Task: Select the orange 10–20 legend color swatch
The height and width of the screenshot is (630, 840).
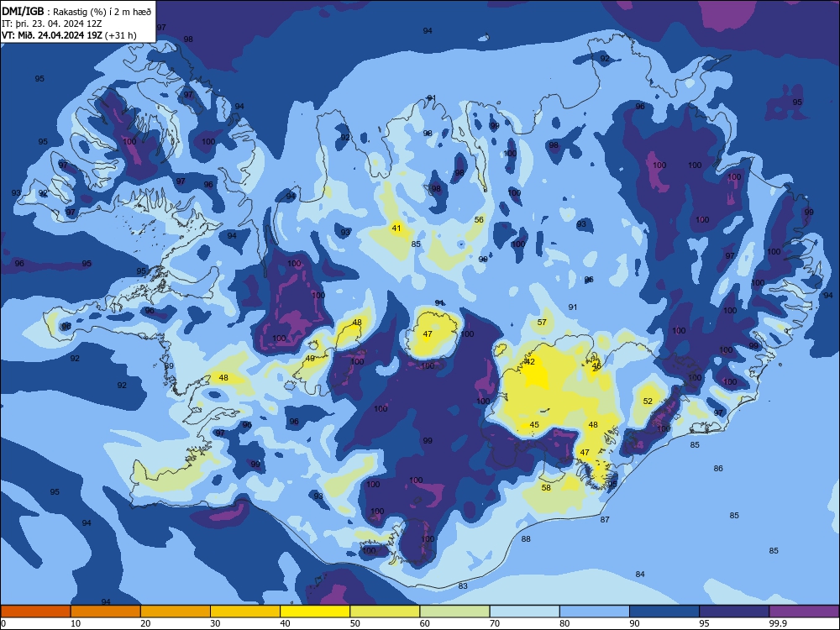Action: (106, 612)
